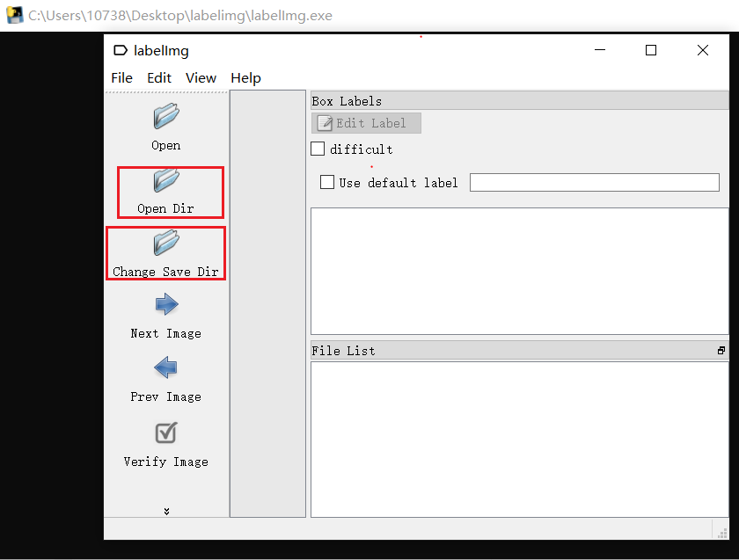Click the labelImg title bar icon
739x560 pixels.
(x=121, y=50)
